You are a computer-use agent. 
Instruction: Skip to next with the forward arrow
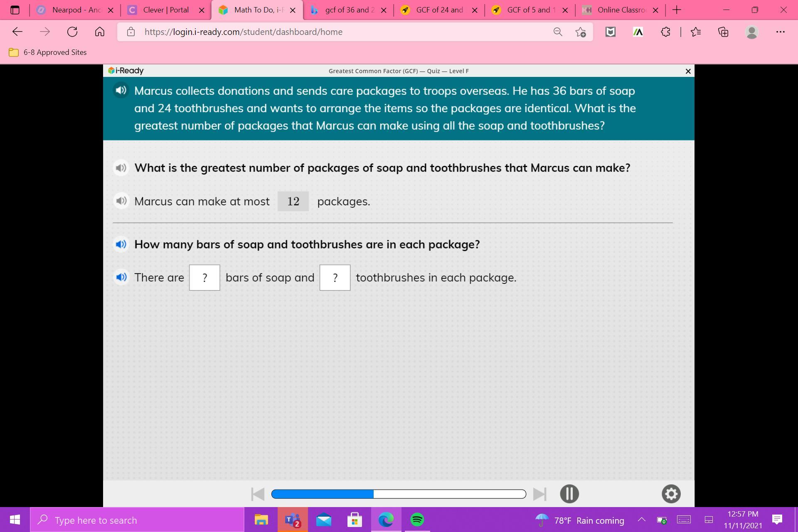click(x=539, y=494)
